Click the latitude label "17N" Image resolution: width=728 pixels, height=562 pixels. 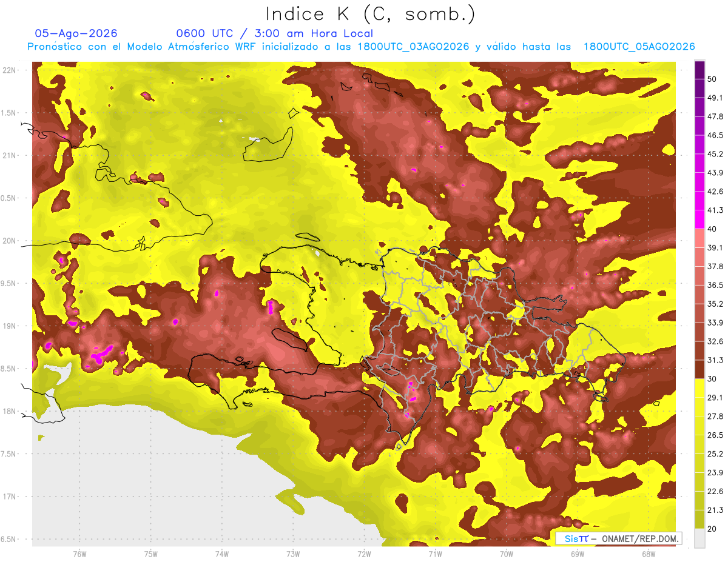pyautogui.click(x=10, y=497)
